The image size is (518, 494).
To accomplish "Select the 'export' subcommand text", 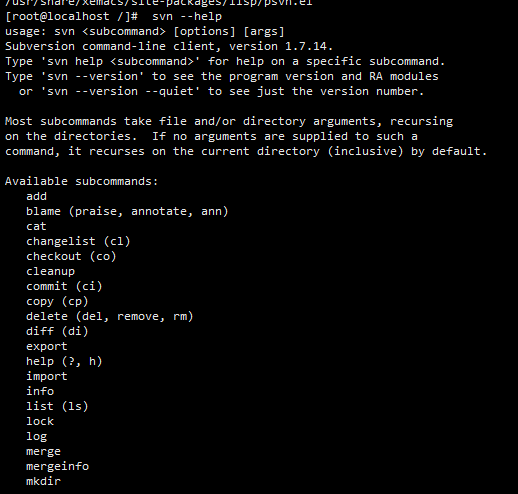I will [47, 347].
